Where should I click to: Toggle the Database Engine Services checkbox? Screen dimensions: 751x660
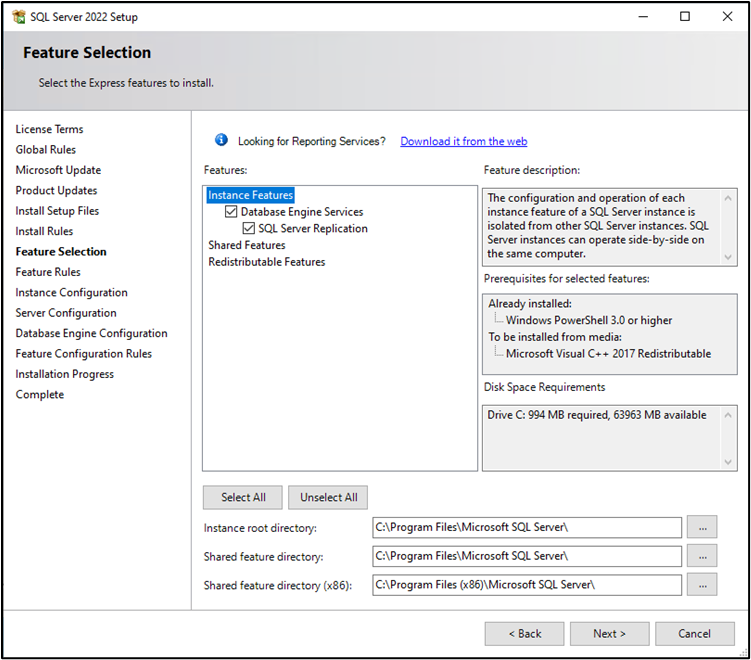[231, 212]
